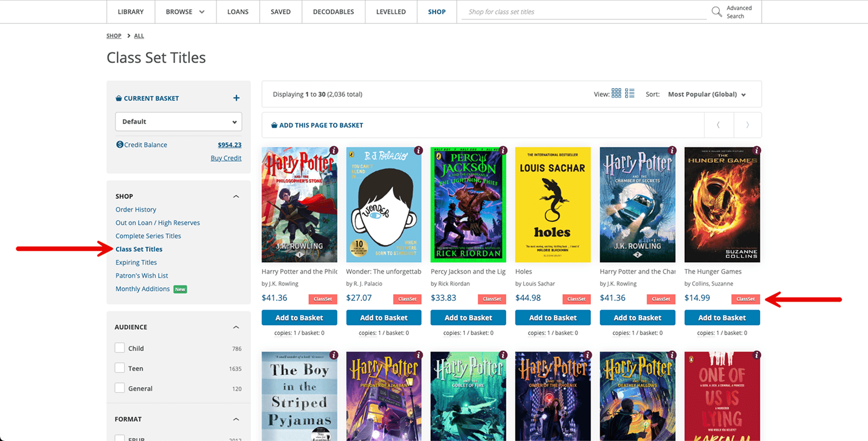Open info icon on Wonder book cover
The height and width of the screenshot is (441, 868).
point(418,150)
